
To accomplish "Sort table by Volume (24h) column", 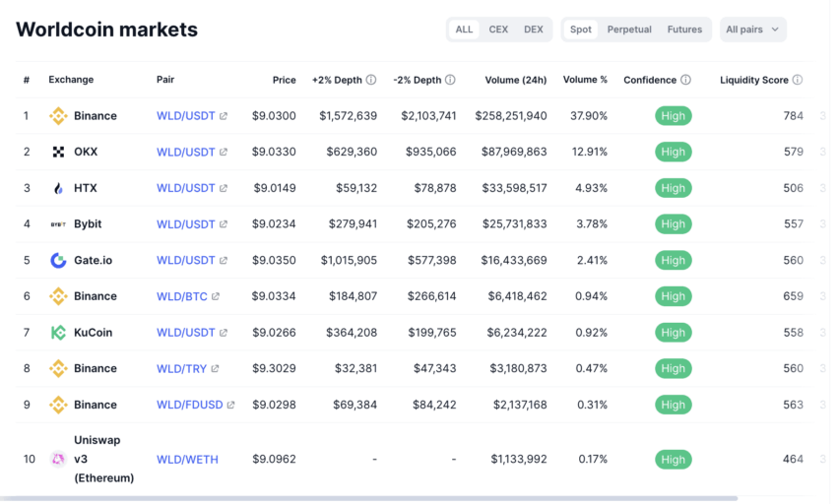I will 510,80.
